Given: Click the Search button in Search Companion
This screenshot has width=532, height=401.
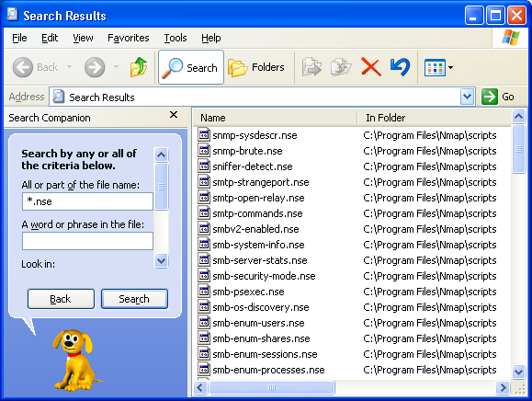Looking at the screenshot, I should pyautogui.click(x=134, y=299).
